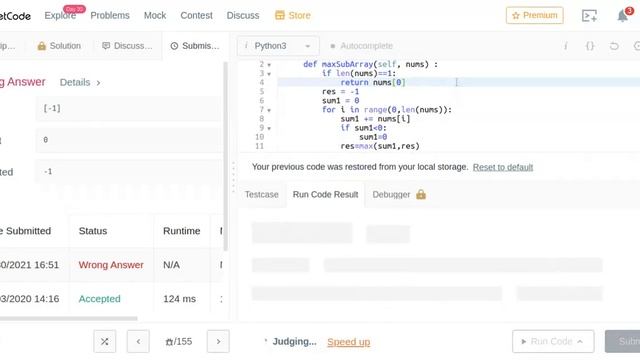Click the Status column header
Image resolution: width=640 pixels, height=360 pixels.
(93, 231)
